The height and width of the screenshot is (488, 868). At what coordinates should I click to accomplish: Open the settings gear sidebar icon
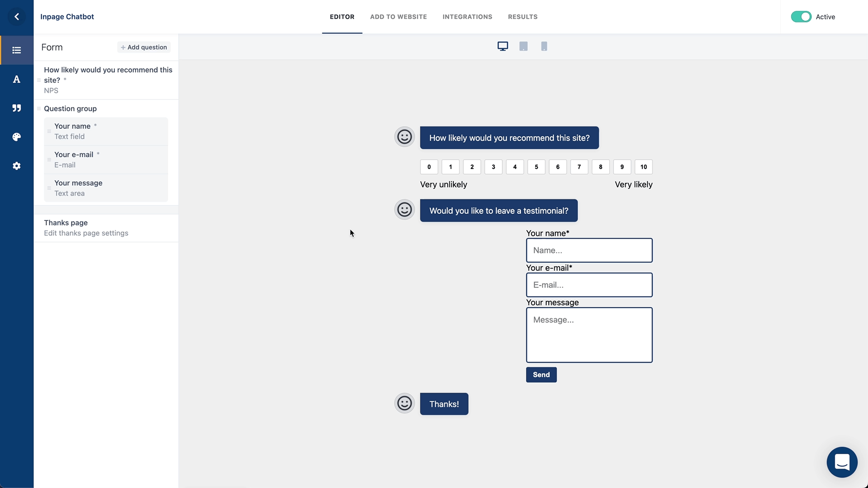click(17, 166)
